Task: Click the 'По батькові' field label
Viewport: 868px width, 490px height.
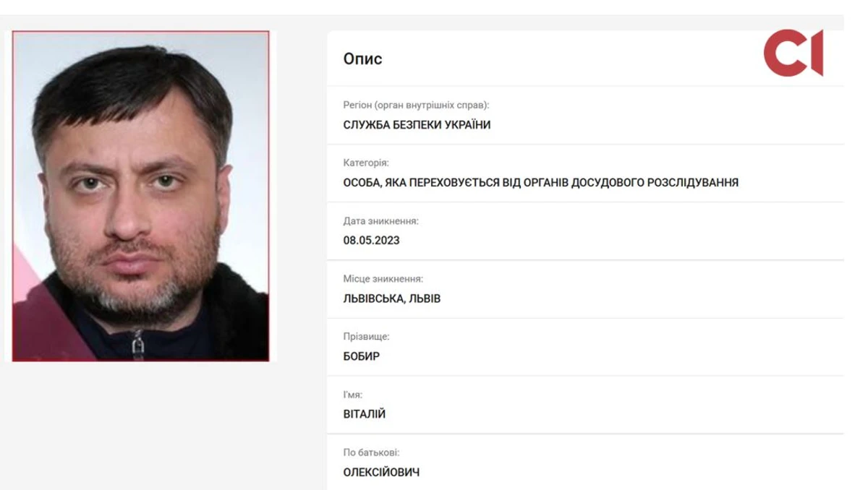Action: [x=371, y=452]
